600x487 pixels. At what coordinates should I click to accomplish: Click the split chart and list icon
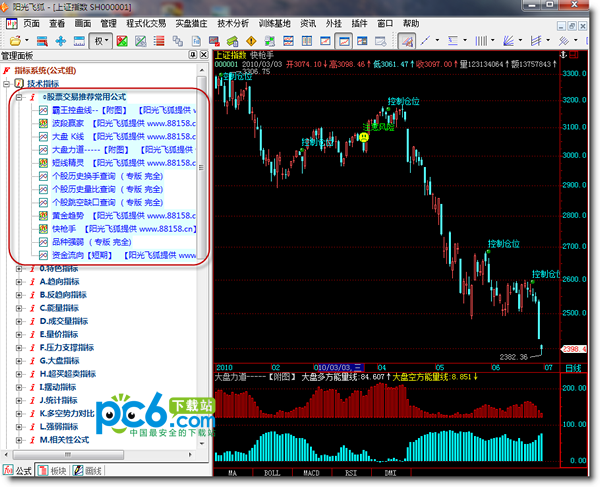click(x=362, y=41)
